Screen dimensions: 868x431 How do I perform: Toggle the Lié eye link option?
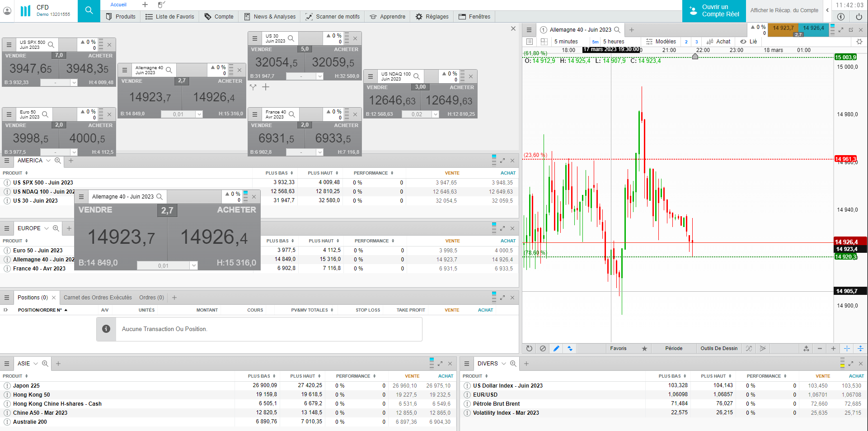[748, 42]
